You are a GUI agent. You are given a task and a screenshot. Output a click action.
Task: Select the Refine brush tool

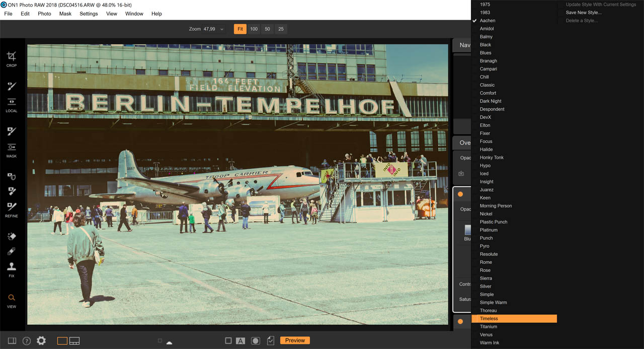[x=12, y=206]
